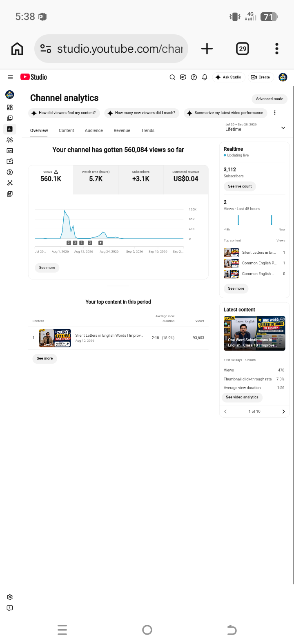294x644 pixels.
Task: Open the notifications bell
Action: tap(205, 77)
